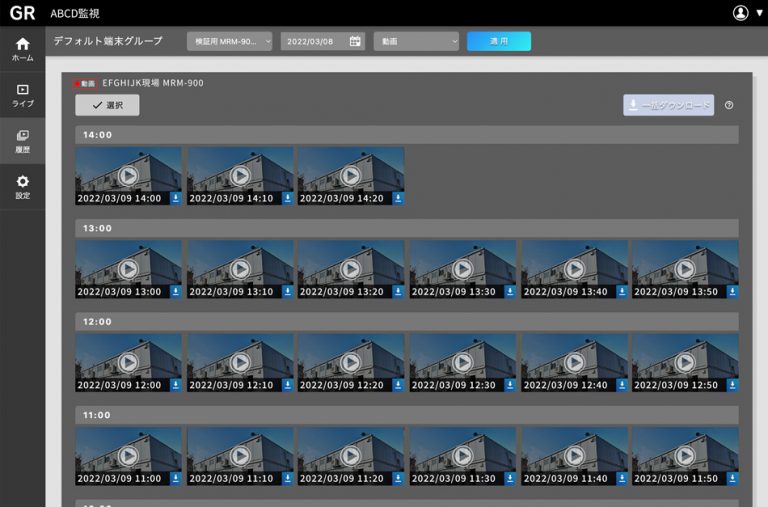The image size is (768, 507).
Task: Click the 選択 (Select) button
Action: [x=107, y=105]
